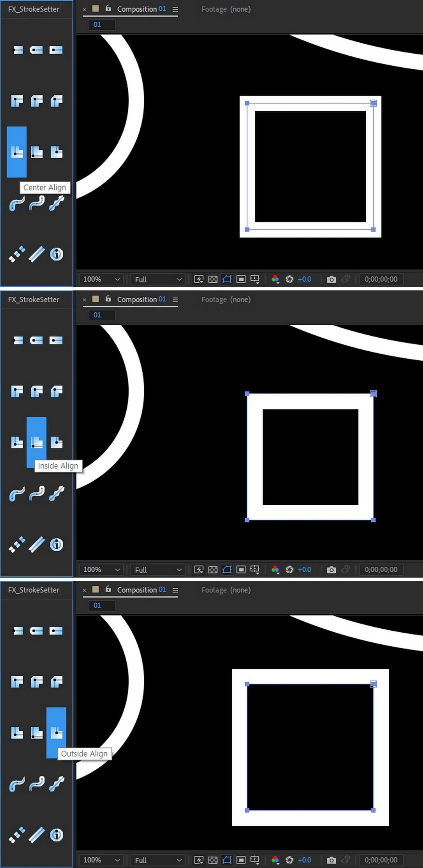Choose Round Join icon in top screenshot's StrokeSetter panel
The height and width of the screenshot is (868, 423).
click(37, 101)
